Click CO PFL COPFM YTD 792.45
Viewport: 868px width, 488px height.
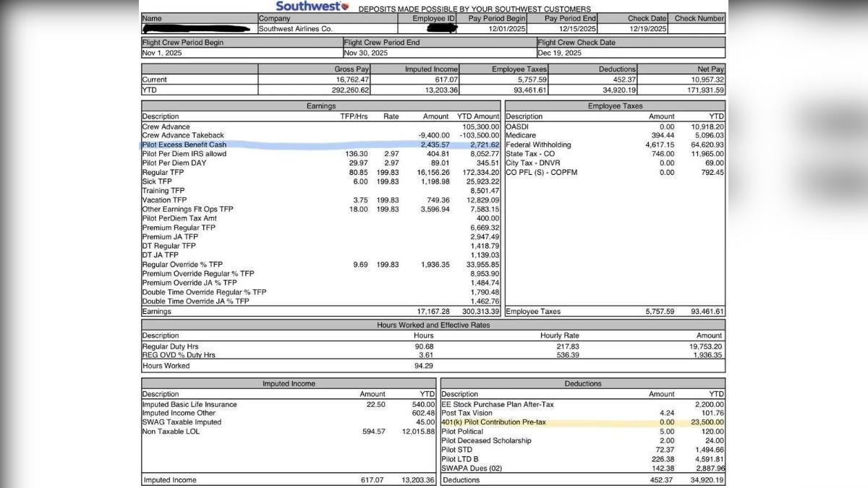[712, 173]
